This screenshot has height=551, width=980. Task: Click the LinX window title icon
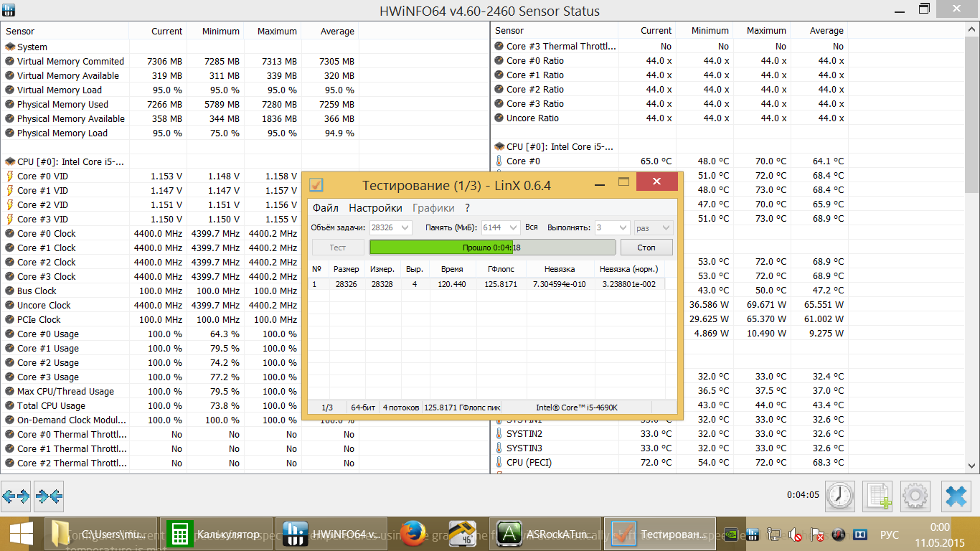point(316,185)
